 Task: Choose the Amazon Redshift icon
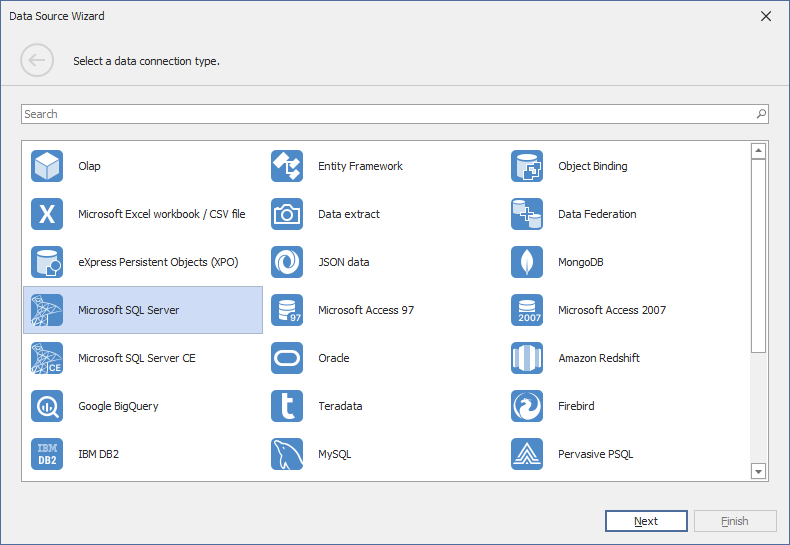pyautogui.click(x=526, y=358)
